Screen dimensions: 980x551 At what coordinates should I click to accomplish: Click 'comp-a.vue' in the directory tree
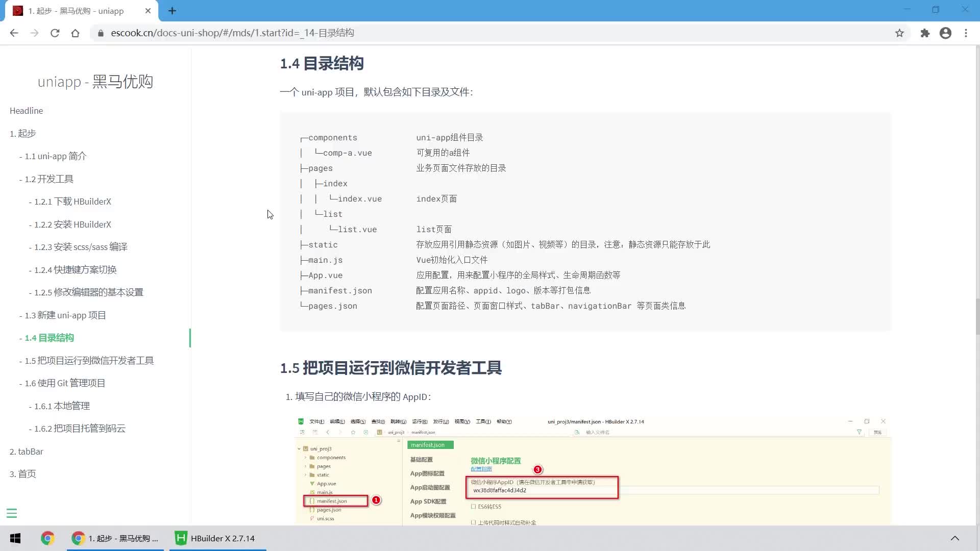click(x=348, y=153)
